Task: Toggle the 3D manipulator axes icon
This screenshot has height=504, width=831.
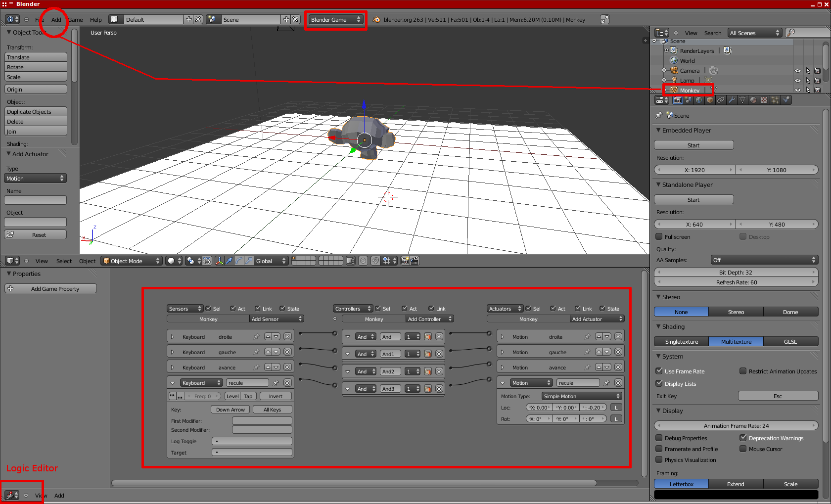Action: [220, 261]
